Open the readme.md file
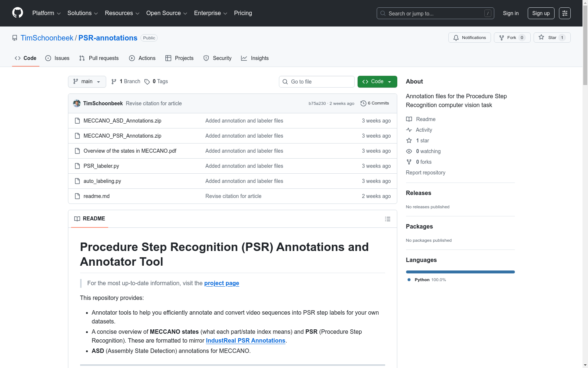588x368 pixels. [97, 196]
